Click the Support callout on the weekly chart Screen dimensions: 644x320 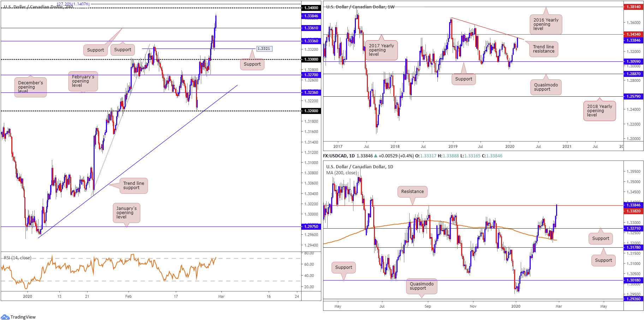click(464, 79)
